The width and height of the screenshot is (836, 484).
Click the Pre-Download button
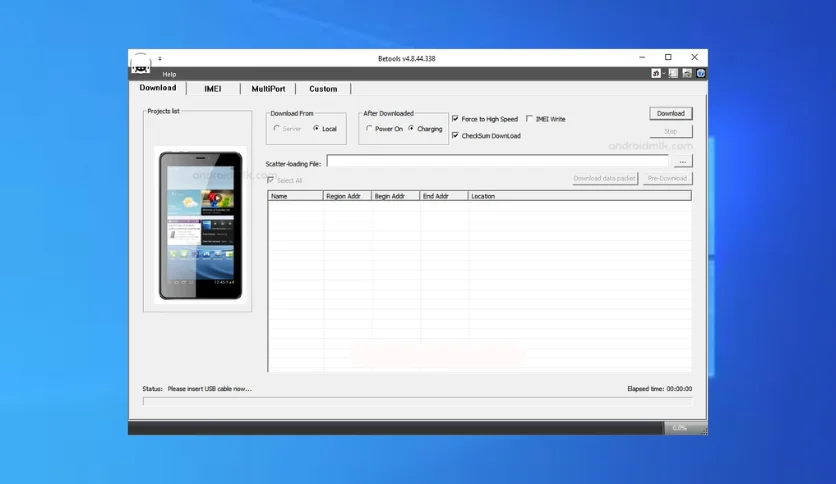coord(667,178)
